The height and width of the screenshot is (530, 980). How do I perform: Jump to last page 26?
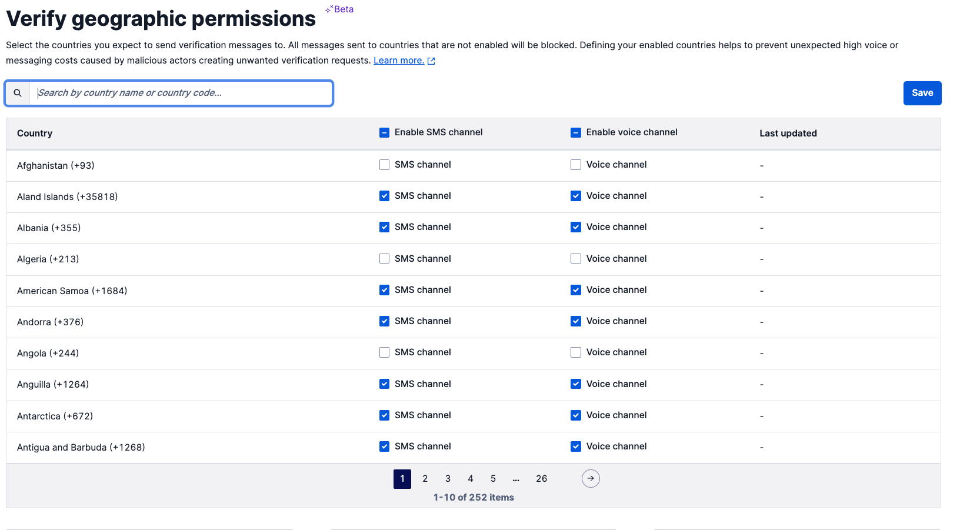click(x=542, y=479)
